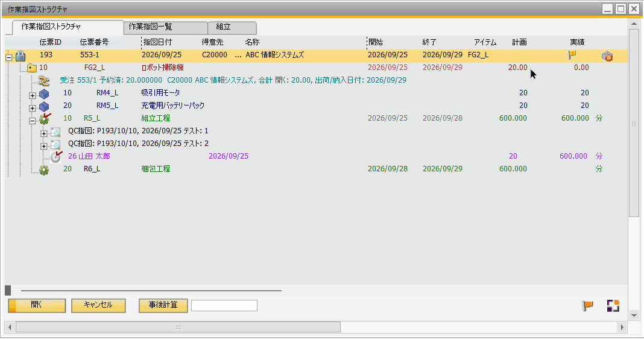Expand the QC指図 テスト: 2 node
This screenshot has width=644, height=339.
coord(44,147)
